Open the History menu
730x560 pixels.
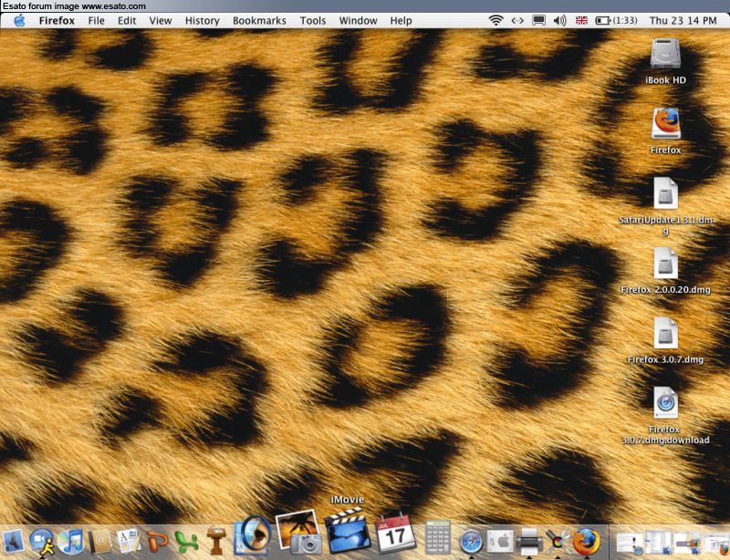coord(202,20)
